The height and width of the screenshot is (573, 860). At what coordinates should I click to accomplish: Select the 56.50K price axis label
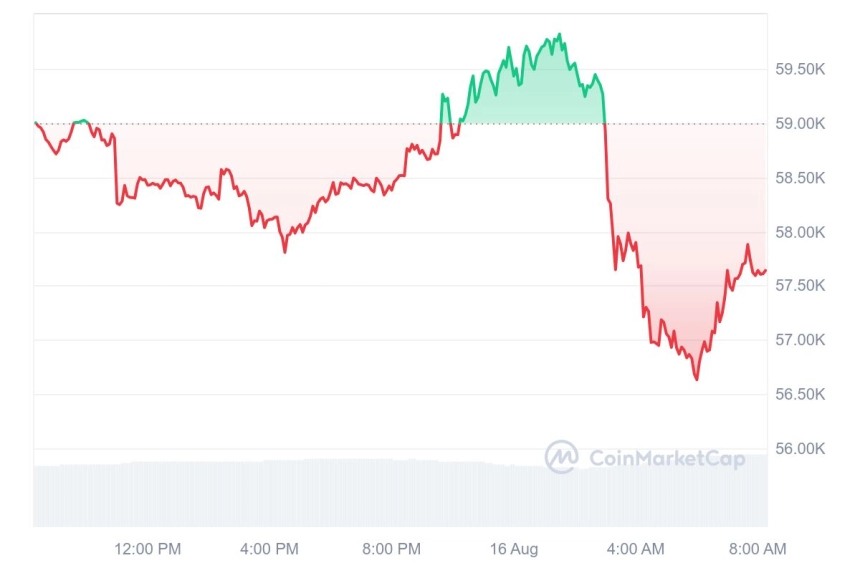(x=800, y=394)
